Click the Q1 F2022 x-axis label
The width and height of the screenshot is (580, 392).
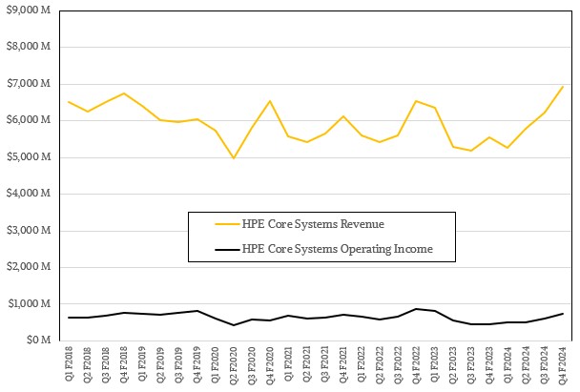tap(362, 364)
